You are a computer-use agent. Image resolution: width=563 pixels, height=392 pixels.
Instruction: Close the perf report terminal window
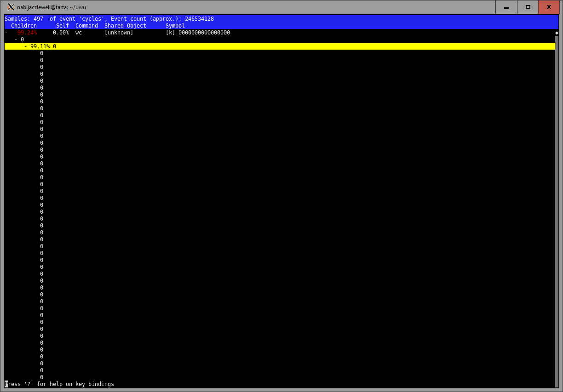549,7
